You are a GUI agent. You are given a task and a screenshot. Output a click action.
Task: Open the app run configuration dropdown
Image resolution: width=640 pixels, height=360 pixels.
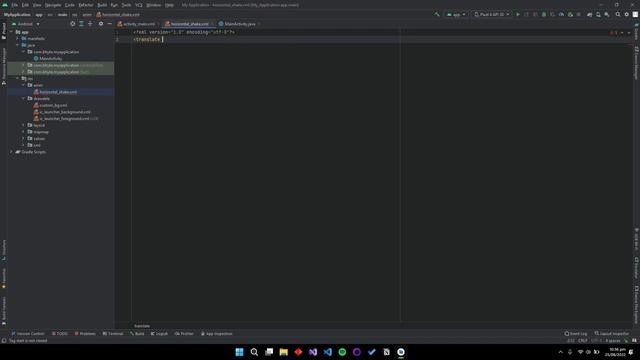(456, 14)
